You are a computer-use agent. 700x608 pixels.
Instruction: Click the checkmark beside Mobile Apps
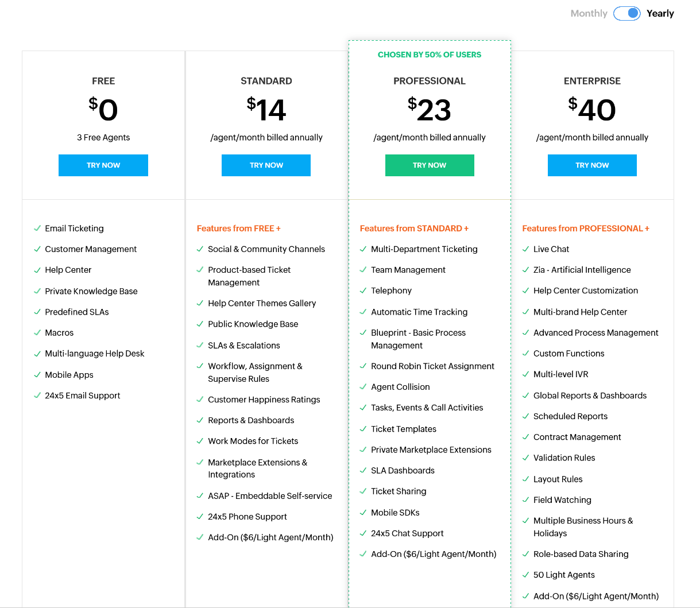tap(37, 375)
